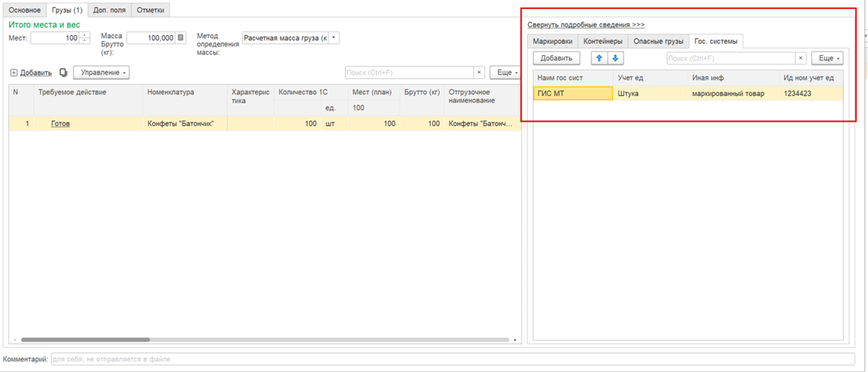Go to the Отметки tab
The height and width of the screenshot is (372, 868).
coord(150,10)
